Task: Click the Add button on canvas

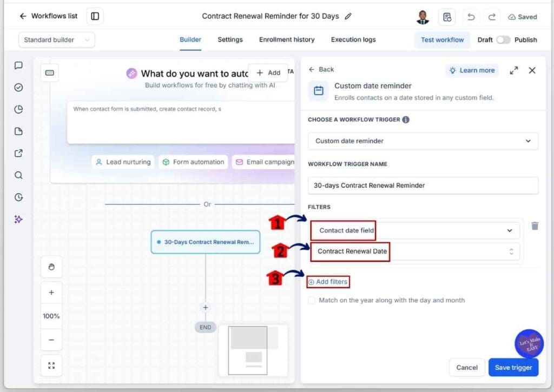Action: tap(268, 73)
